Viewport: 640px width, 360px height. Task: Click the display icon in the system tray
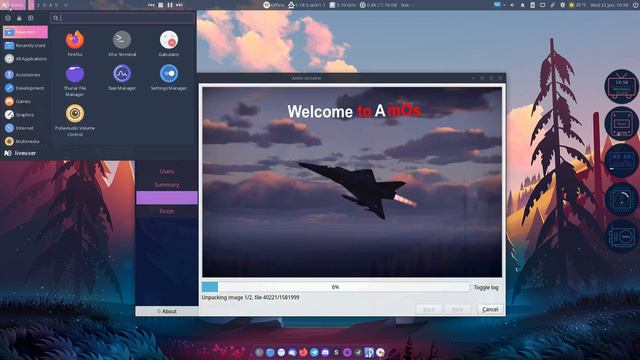pyautogui.click(x=542, y=5)
